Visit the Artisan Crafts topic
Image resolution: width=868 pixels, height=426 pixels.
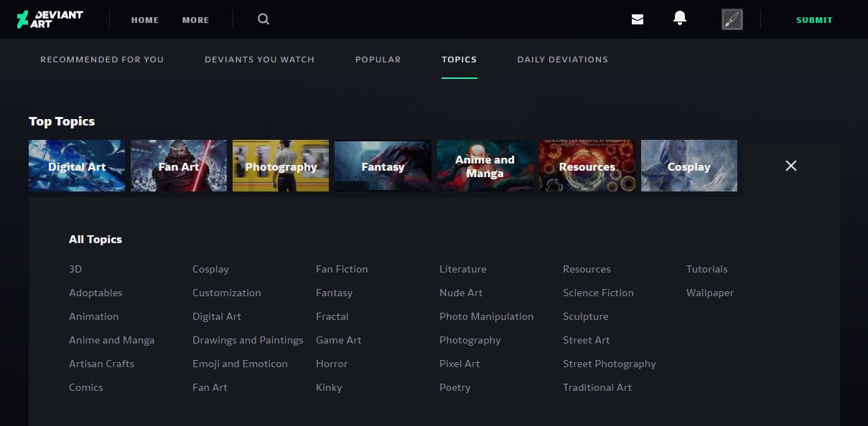tap(101, 364)
